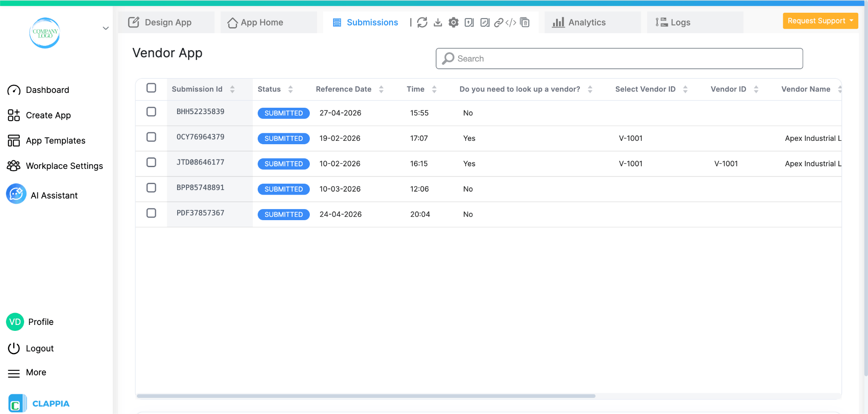Sort by Submission Id column arrows
The height and width of the screenshot is (414, 868).
(232, 89)
